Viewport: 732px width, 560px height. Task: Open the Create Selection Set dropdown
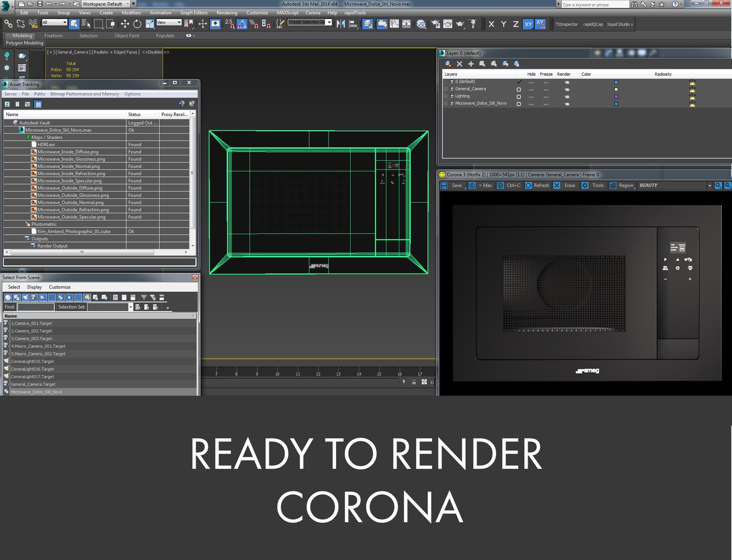tap(310, 22)
